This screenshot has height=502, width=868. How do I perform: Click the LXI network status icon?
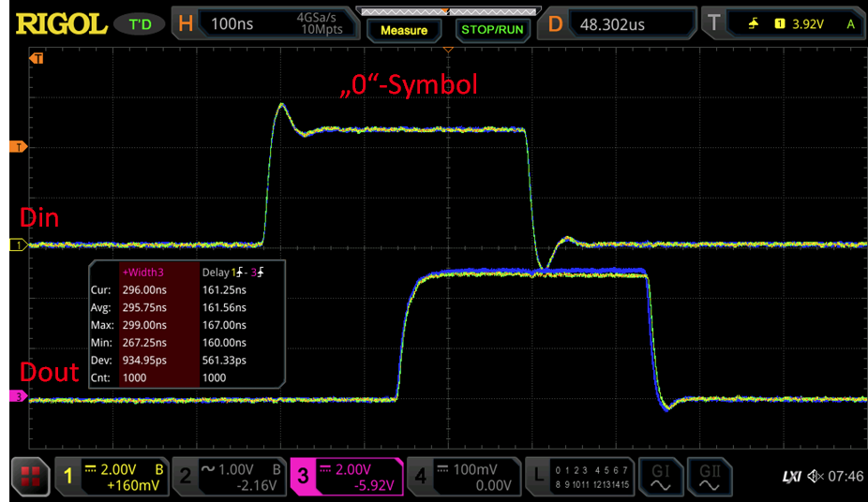click(792, 478)
